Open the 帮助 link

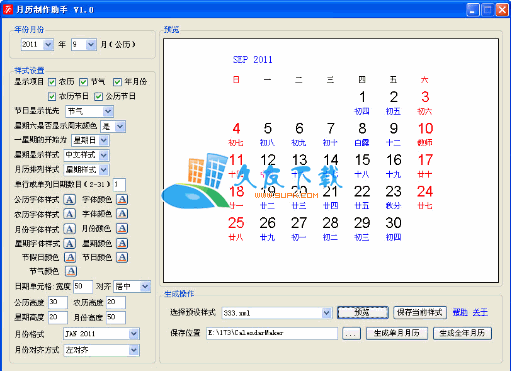460,312
